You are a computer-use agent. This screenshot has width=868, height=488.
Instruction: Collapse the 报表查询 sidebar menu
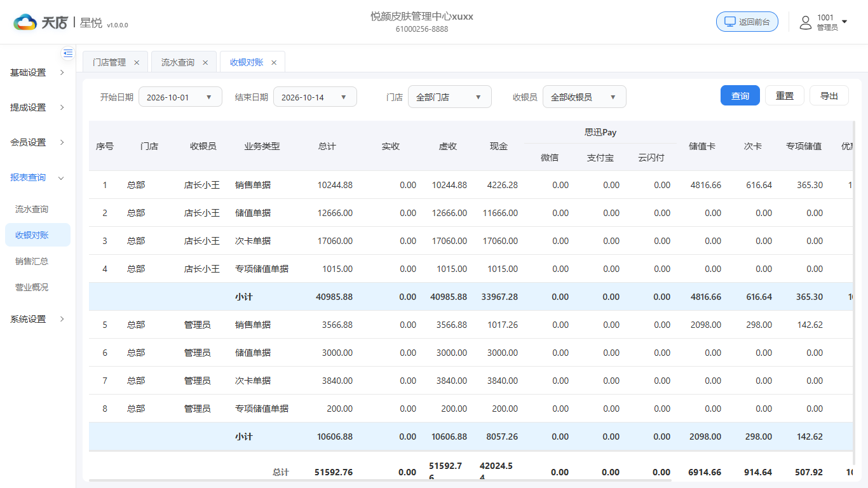tap(37, 177)
